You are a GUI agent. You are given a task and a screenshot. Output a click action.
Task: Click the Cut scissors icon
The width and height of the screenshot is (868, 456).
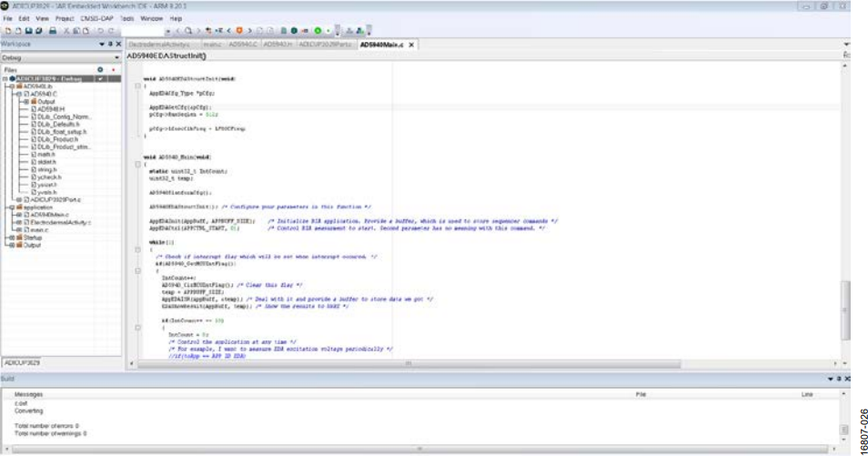66,31
